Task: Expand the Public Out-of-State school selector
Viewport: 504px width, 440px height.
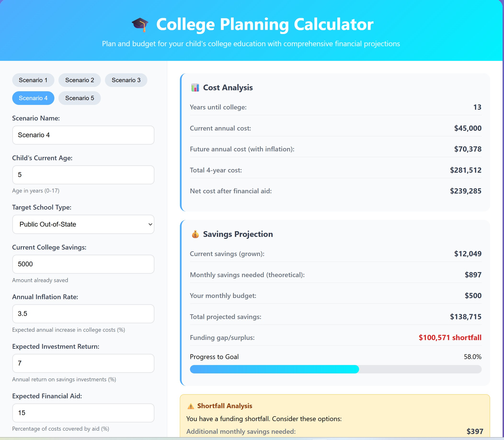Action: [83, 224]
